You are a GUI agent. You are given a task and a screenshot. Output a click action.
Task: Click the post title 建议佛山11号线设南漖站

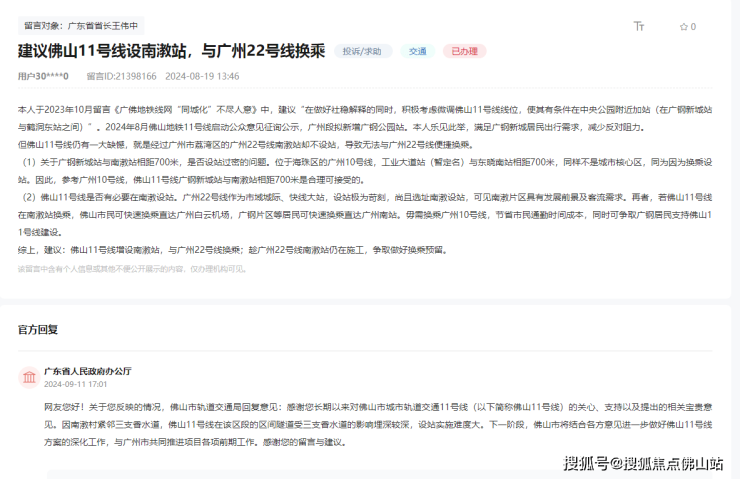[x=172, y=51]
